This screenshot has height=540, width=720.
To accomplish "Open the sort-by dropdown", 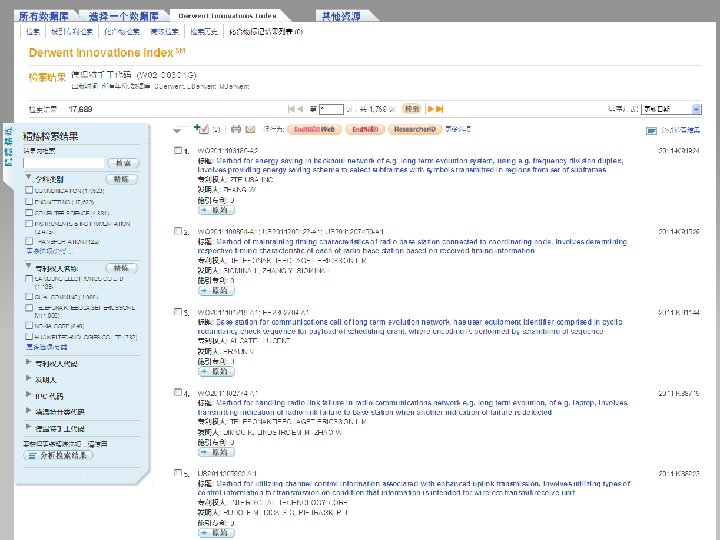I will click(671, 109).
